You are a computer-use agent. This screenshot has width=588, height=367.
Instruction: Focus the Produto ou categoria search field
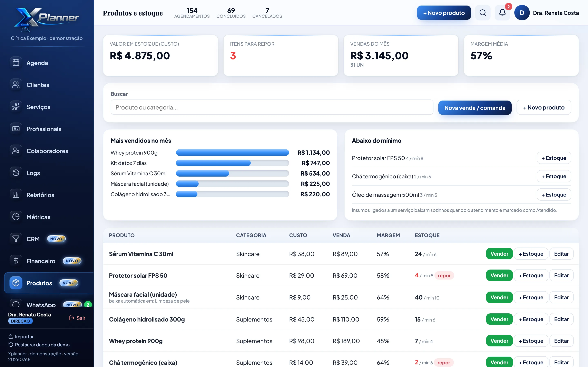click(272, 107)
